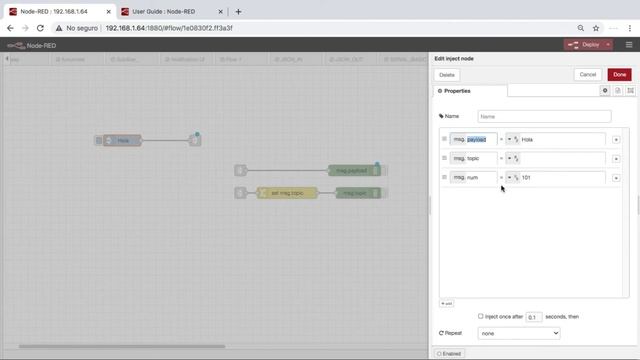Open Chrome three-dot menu
This screenshot has height=360, width=640.
(630, 28)
